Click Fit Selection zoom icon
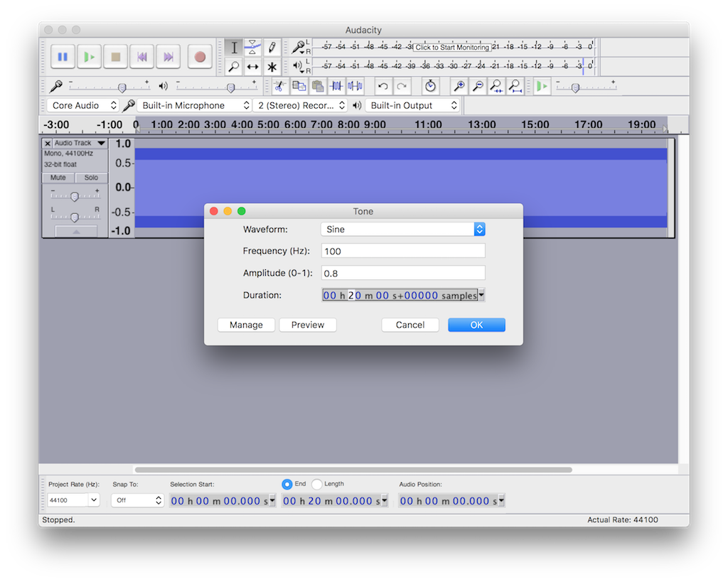 (496, 86)
